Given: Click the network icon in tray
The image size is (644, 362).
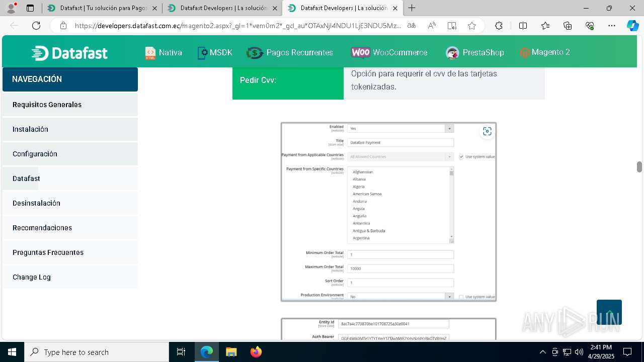Looking at the screenshot, I should pos(567,352).
